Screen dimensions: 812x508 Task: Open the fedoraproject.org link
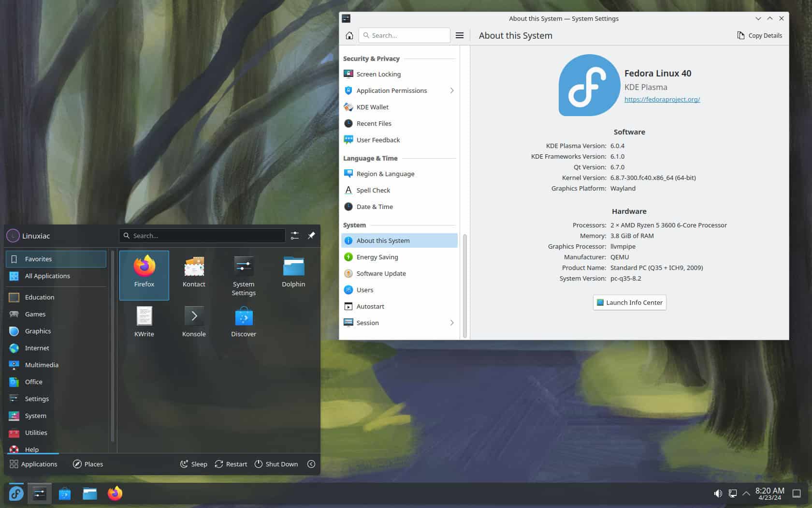tap(662, 99)
